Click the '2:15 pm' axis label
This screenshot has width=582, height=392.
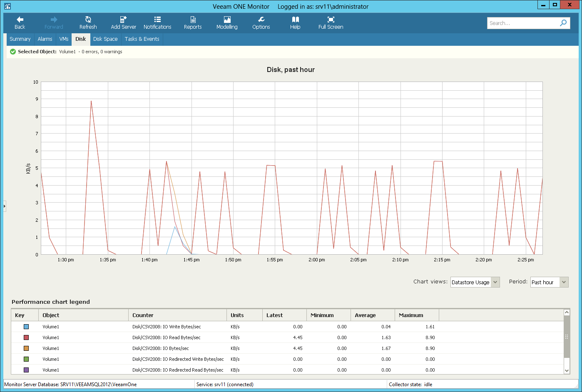point(442,260)
